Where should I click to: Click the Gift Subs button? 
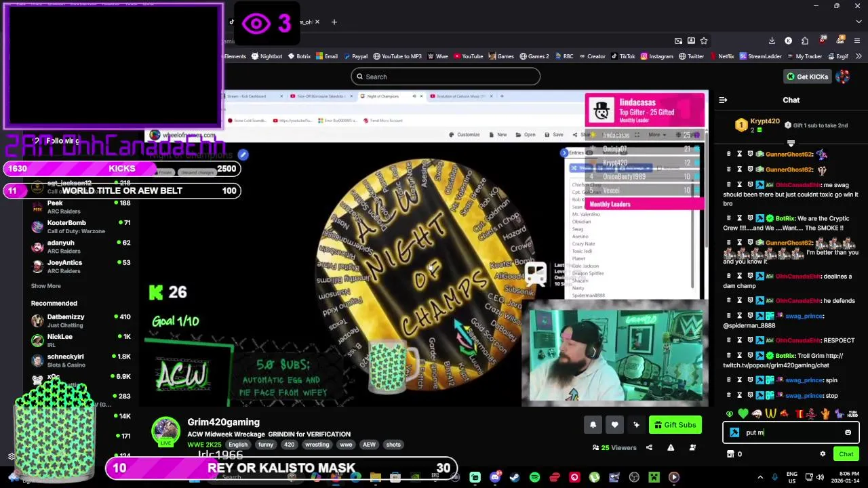point(675,425)
